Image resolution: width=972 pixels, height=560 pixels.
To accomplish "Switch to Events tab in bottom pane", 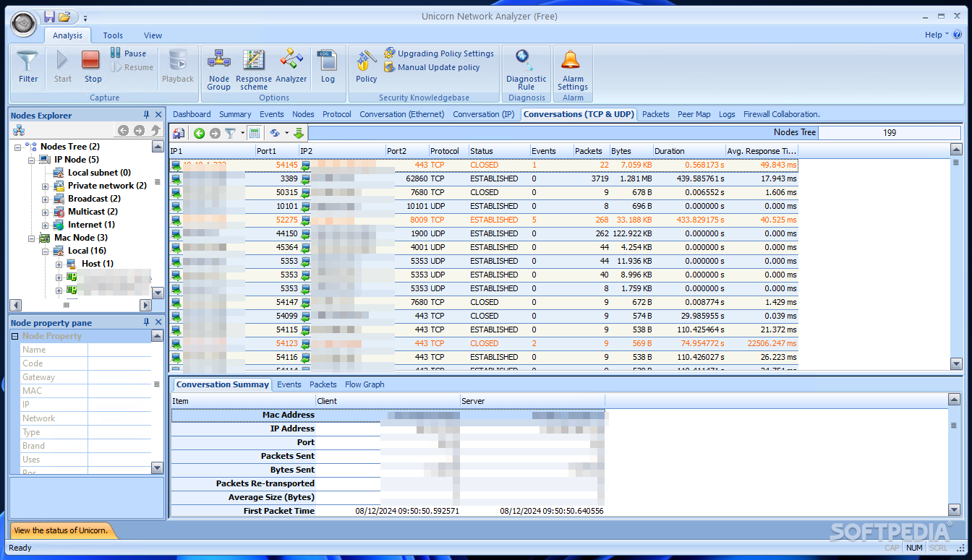I will click(x=289, y=384).
